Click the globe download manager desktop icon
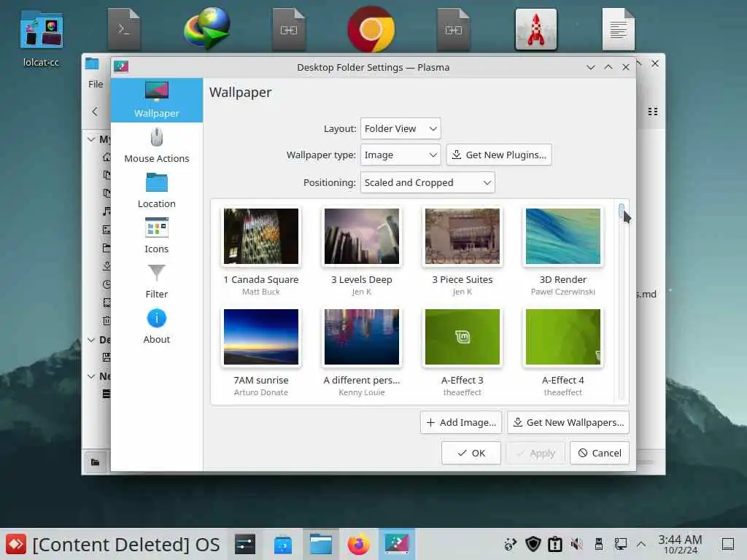Viewport: 747px width, 560px height. [x=206, y=28]
